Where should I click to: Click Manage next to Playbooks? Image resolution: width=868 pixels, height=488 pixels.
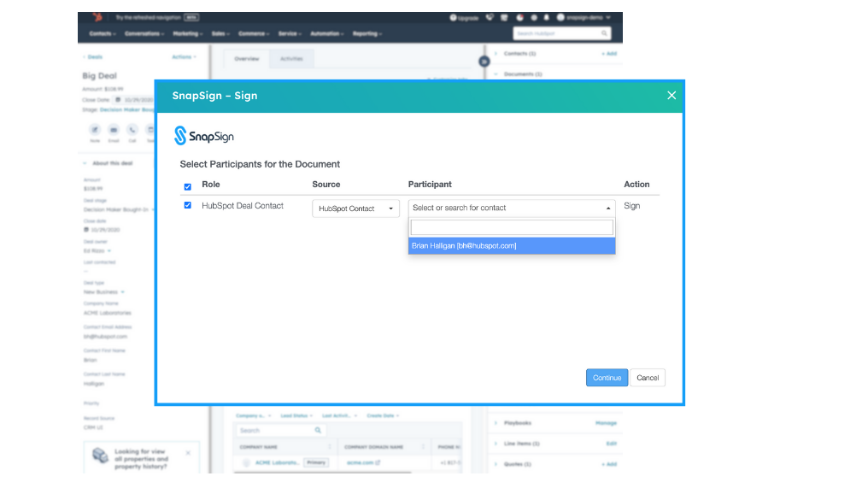pos(607,423)
